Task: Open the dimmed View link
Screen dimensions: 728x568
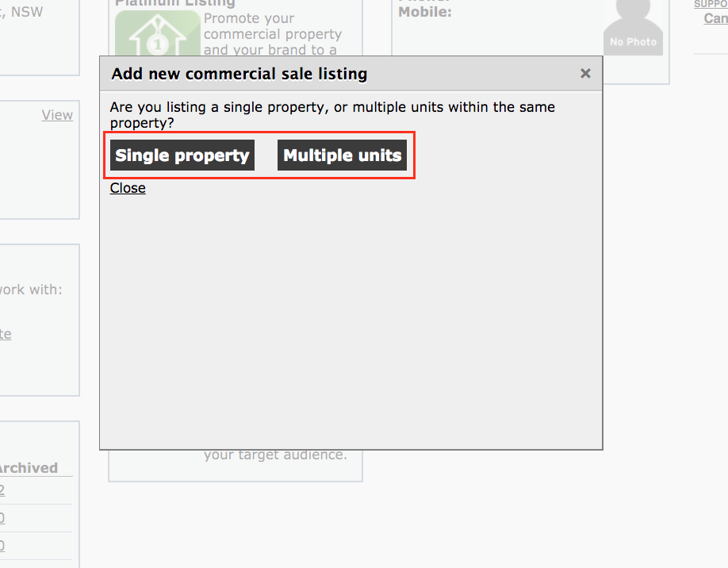Action: [x=57, y=115]
